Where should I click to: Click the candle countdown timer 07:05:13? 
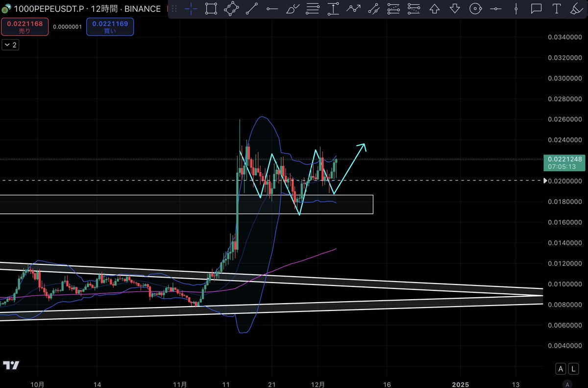(x=563, y=167)
